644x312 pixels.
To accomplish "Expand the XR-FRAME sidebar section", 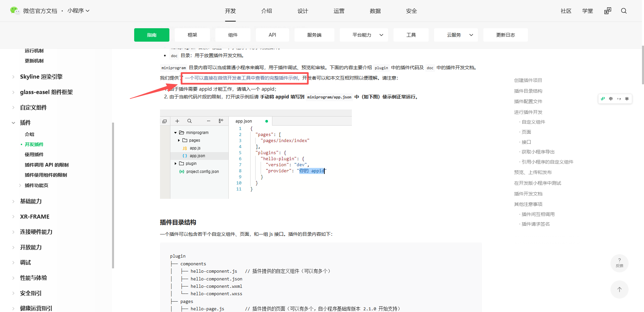I will coord(13,217).
